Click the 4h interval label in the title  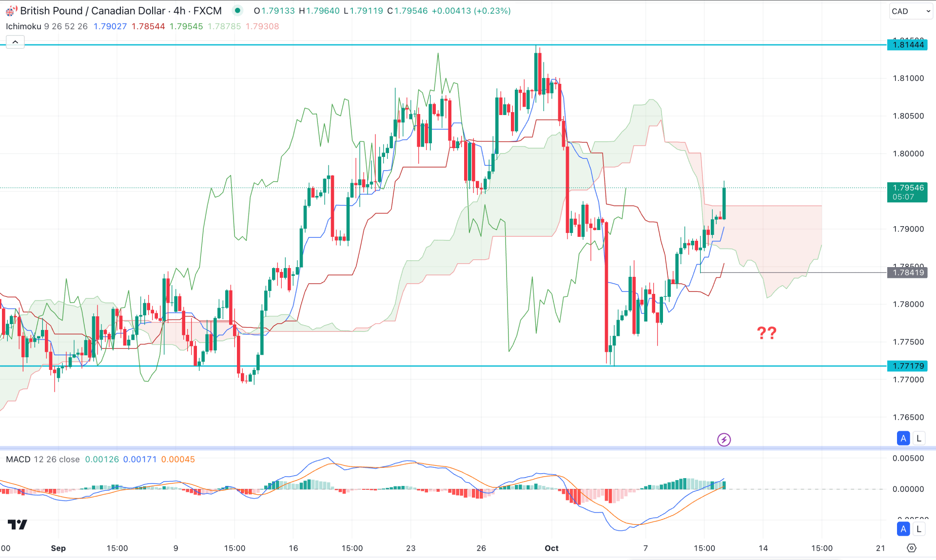(179, 11)
